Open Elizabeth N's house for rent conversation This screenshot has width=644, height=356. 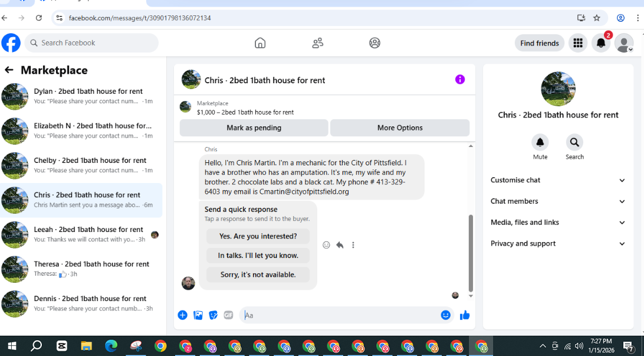coord(81,130)
